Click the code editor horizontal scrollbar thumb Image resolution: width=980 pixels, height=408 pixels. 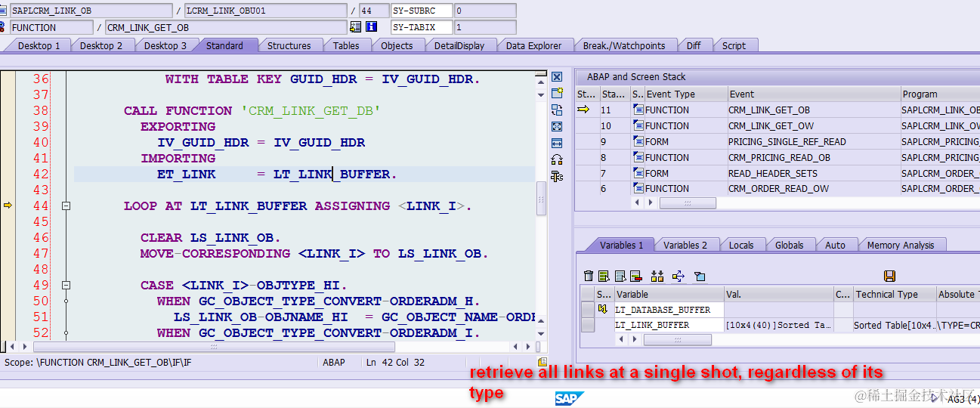(x=214, y=347)
